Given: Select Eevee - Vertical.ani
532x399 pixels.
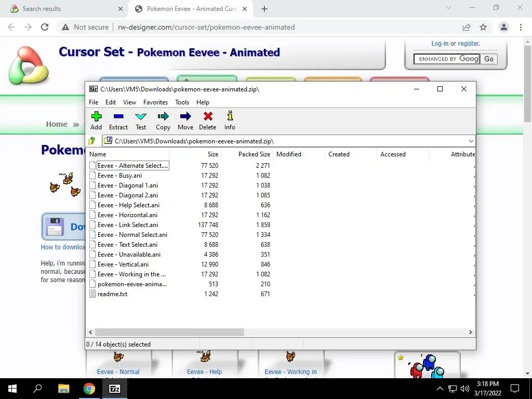Looking at the screenshot, I should pyautogui.click(x=123, y=264).
